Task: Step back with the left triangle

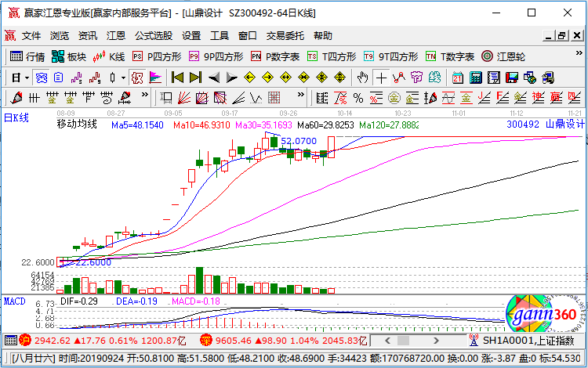Action: pos(214,78)
